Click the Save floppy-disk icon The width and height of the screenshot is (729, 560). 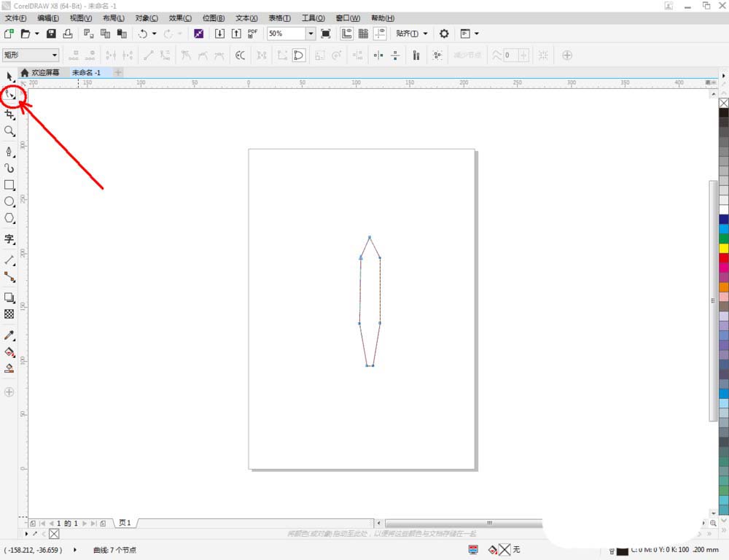pyautogui.click(x=51, y=34)
